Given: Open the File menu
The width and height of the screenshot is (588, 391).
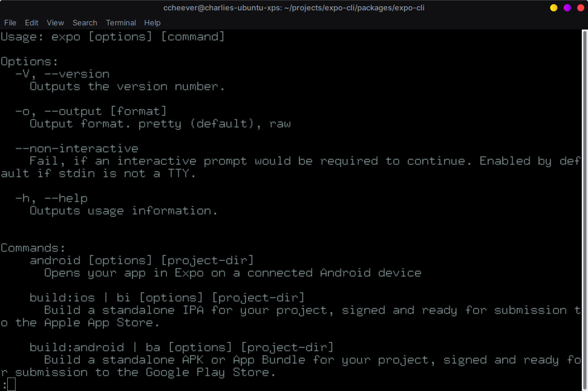Looking at the screenshot, I should 10,23.
